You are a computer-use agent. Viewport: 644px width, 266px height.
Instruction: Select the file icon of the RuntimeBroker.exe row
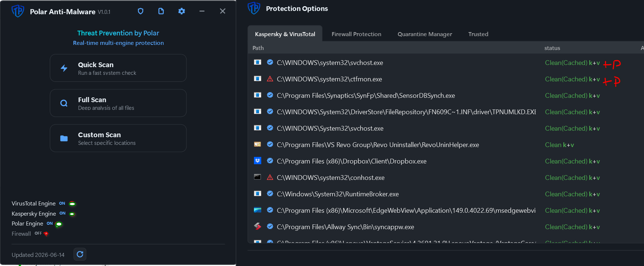click(x=258, y=194)
